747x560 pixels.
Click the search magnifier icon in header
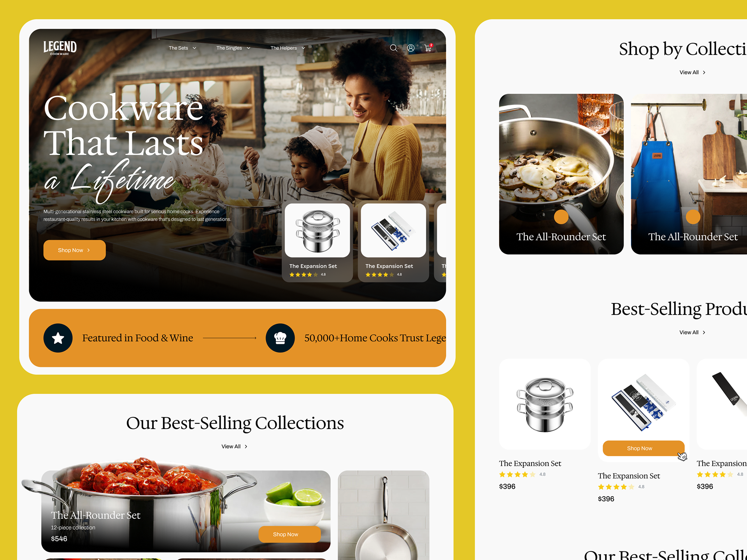(394, 48)
